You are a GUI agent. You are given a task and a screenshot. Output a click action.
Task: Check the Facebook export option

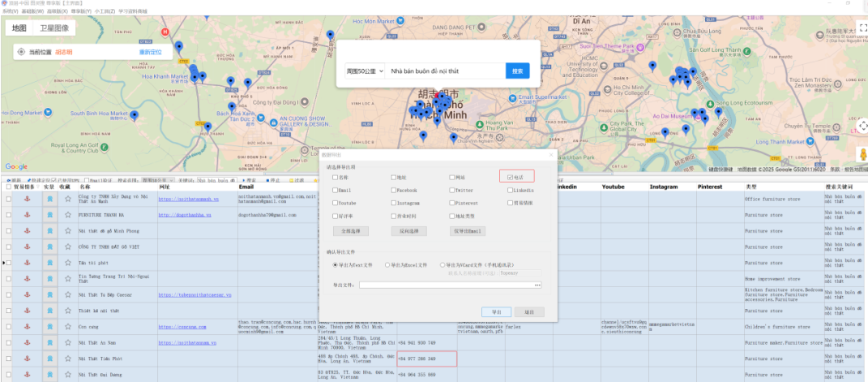pos(393,190)
